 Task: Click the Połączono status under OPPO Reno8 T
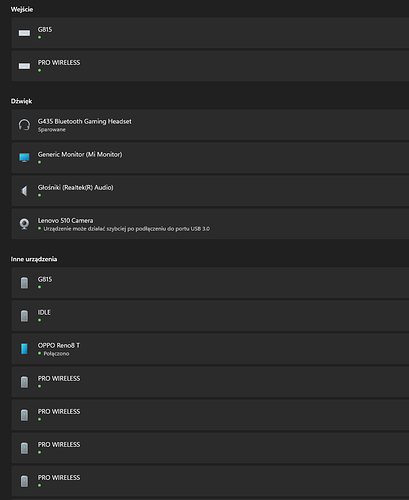point(56,354)
